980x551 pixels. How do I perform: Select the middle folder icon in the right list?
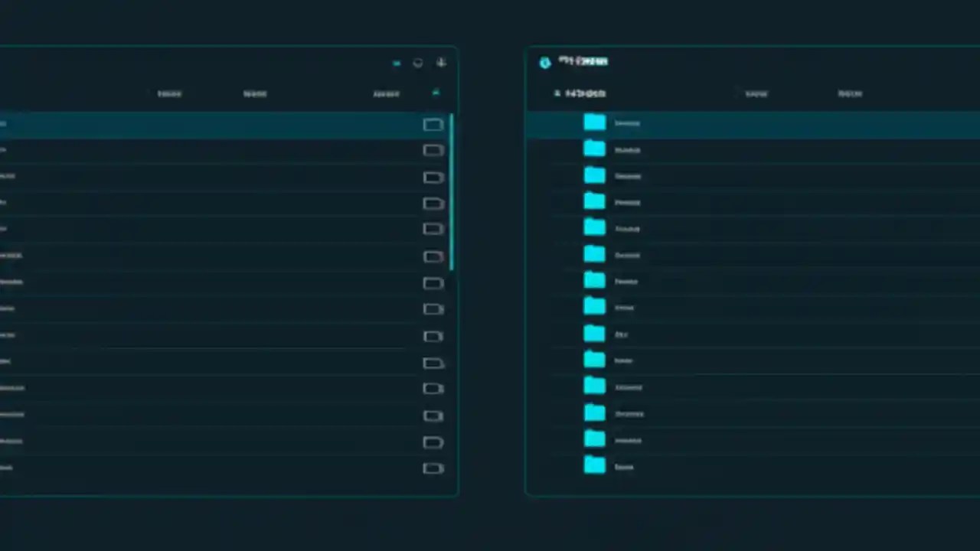(x=595, y=306)
